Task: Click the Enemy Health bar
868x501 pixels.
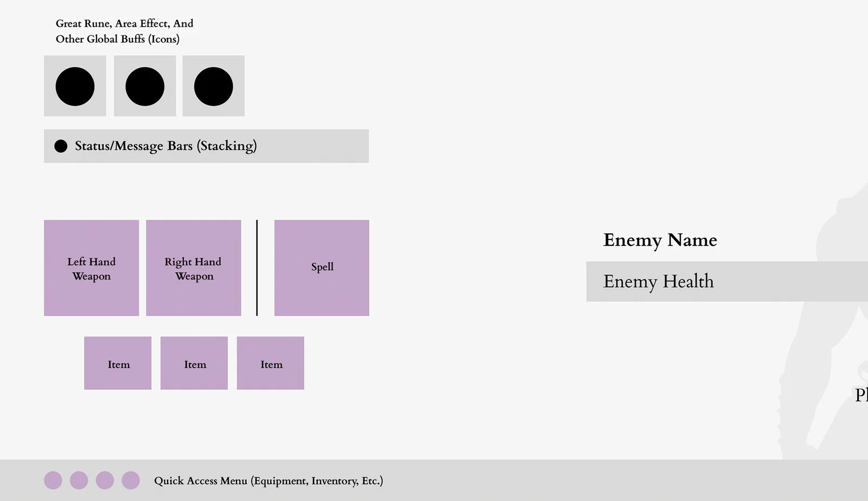Action: (727, 282)
